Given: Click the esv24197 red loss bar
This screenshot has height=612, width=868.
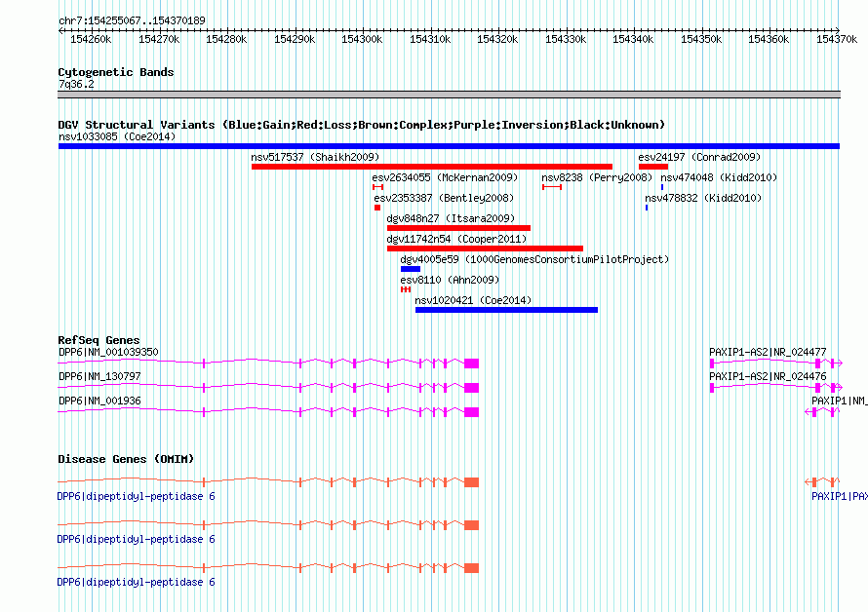Looking at the screenshot, I should pos(653,167).
